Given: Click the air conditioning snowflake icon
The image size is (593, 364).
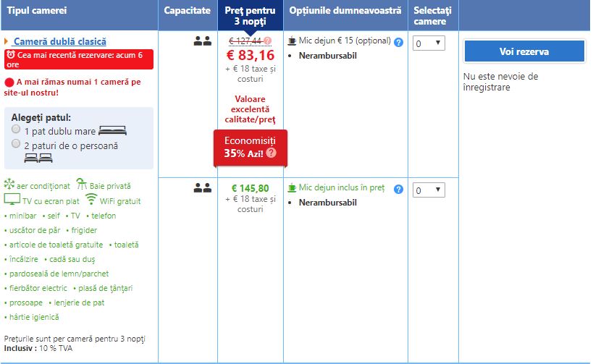Looking at the screenshot, I should click(9, 185).
